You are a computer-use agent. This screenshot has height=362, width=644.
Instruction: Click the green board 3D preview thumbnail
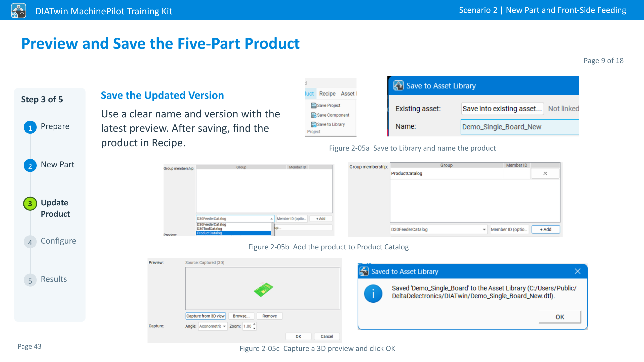click(x=263, y=289)
